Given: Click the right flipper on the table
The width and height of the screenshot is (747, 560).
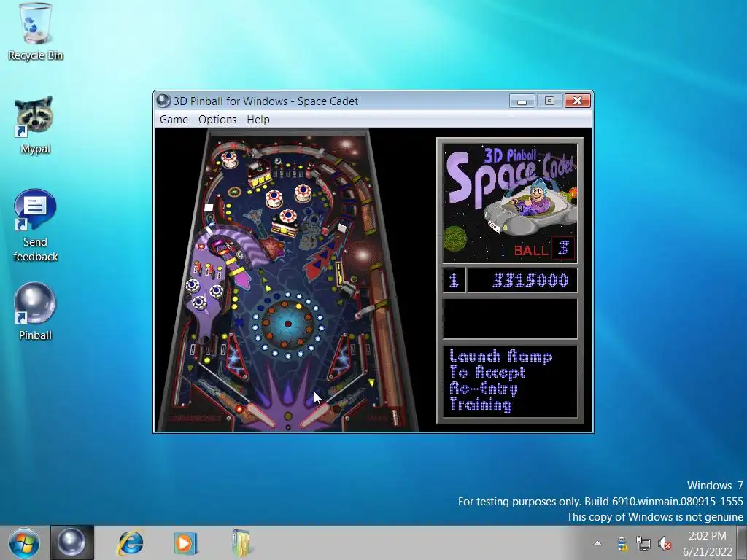Looking at the screenshot, I should (x=315, y=417).
